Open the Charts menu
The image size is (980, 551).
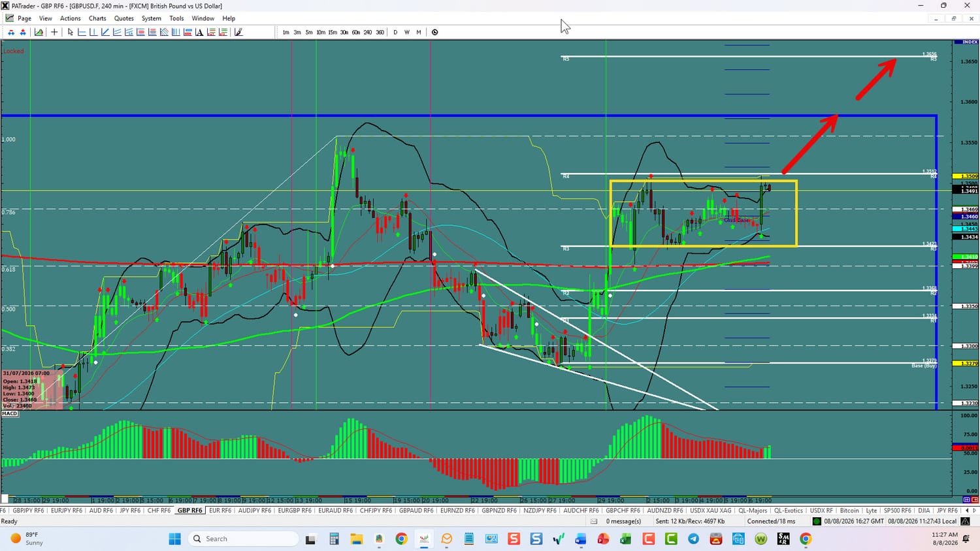[97, 18]
